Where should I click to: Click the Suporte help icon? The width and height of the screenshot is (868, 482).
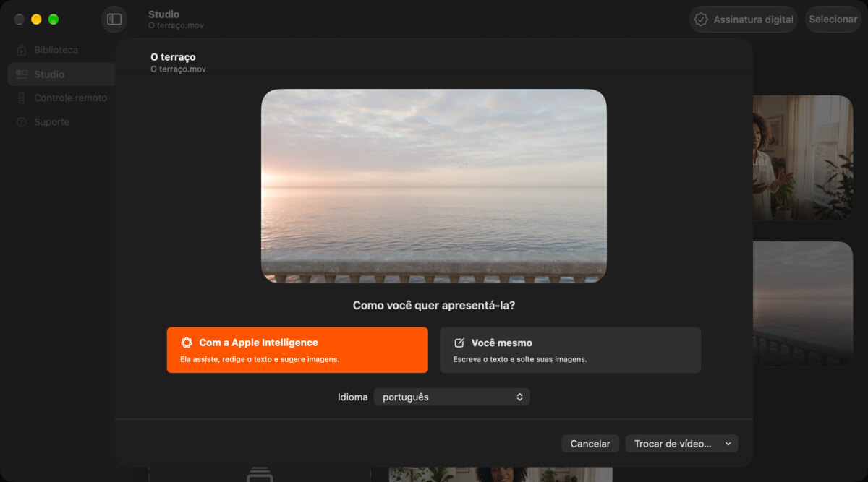pos(21,122)
